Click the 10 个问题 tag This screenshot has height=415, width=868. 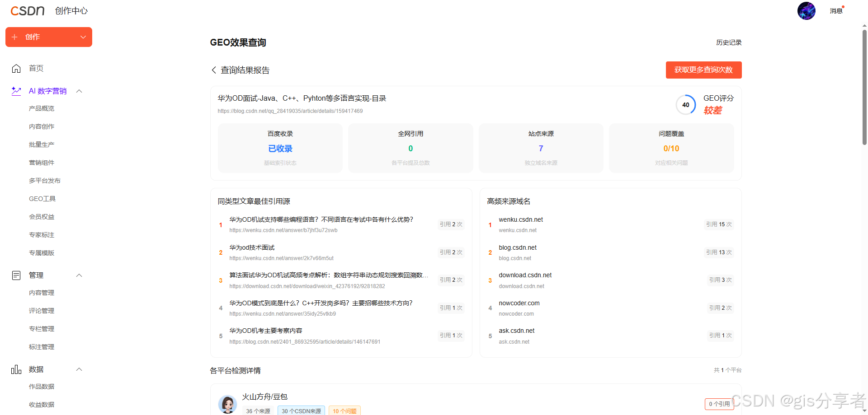[x=344, y=411]
